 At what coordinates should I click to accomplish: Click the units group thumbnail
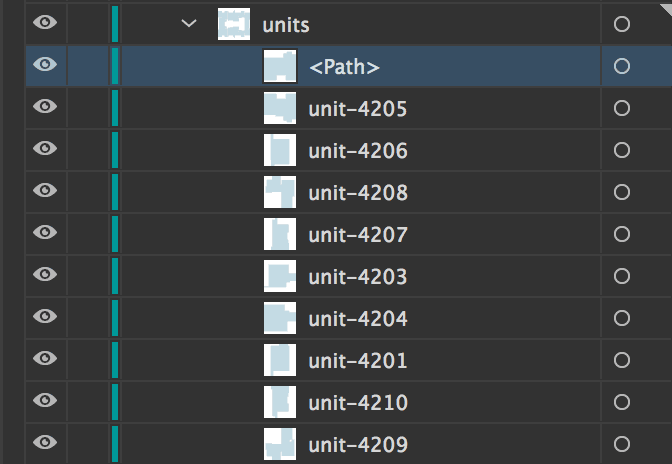(x=233, y=23)
